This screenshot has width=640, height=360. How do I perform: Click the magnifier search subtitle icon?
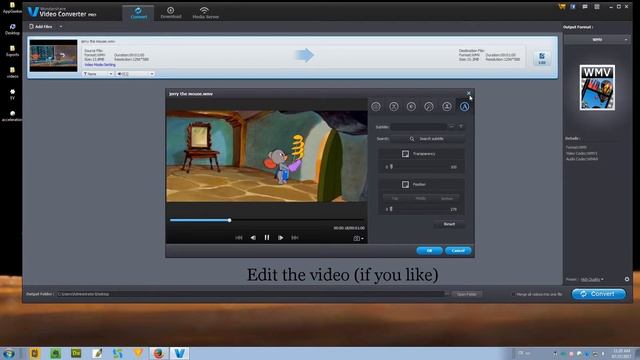click(x=412, y=139)
